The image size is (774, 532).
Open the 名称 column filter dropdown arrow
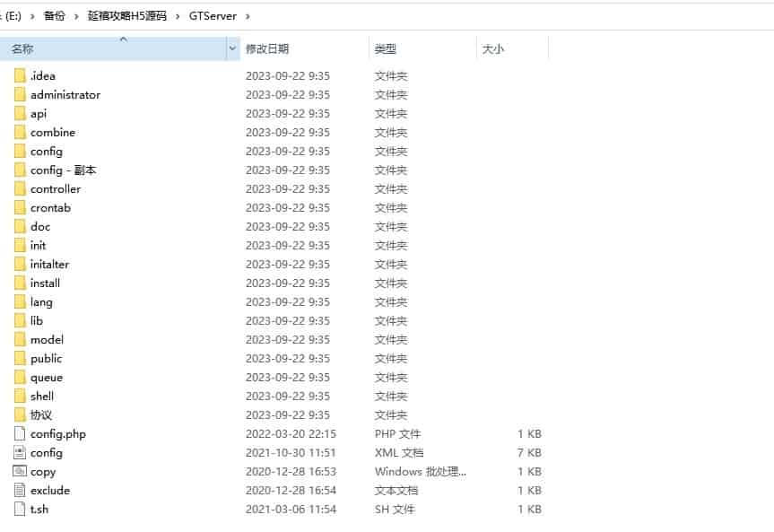232,48
